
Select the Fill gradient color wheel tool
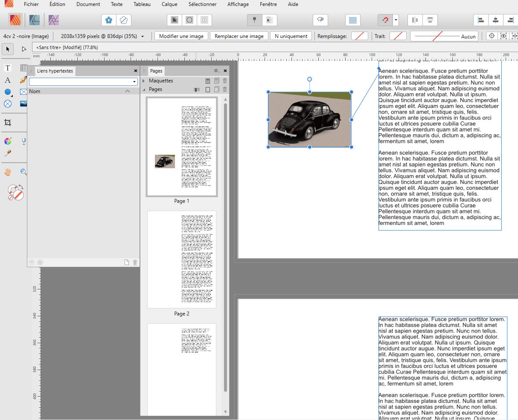click(x=7, y=141)
